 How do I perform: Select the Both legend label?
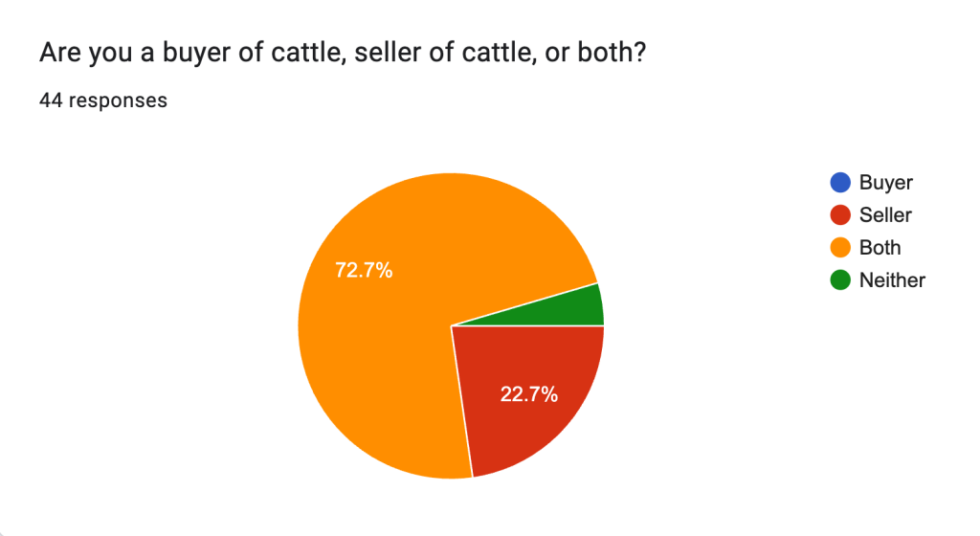coord(880,248)
